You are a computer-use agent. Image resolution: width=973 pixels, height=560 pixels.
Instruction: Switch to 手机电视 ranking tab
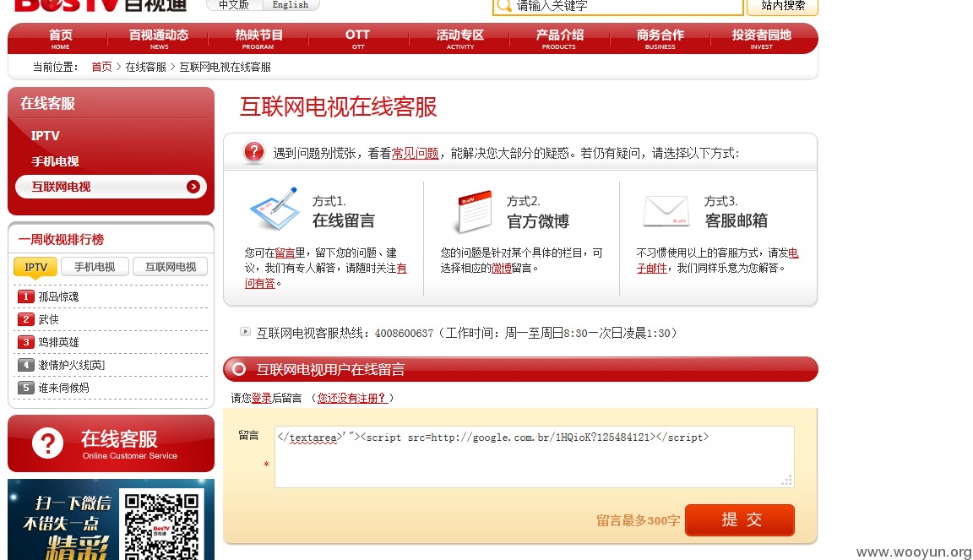pos(95,267)
